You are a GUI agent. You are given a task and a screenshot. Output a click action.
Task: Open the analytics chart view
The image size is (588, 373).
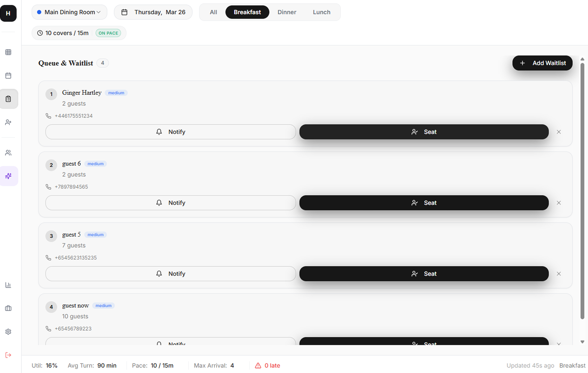point(8,285)
